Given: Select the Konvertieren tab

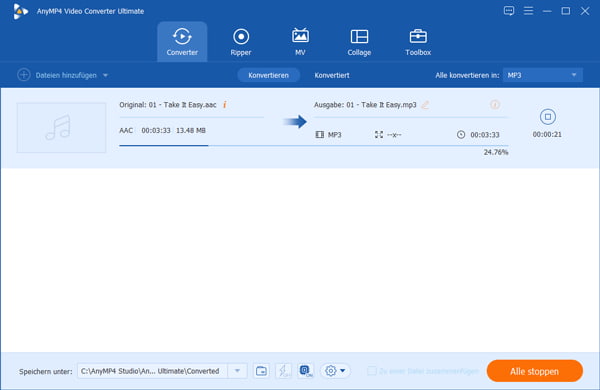Looking at the screenshot, I should click(268, 75).
